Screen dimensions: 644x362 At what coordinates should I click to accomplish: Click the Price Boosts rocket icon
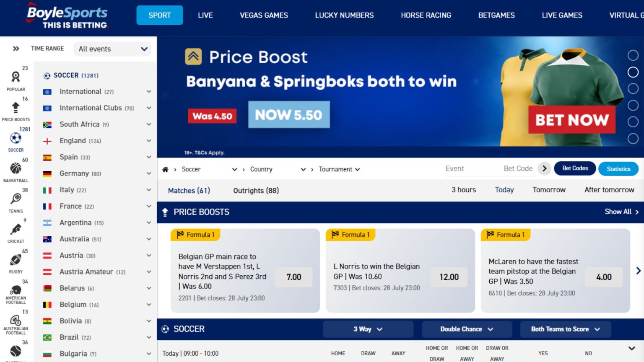coord(16,108)
